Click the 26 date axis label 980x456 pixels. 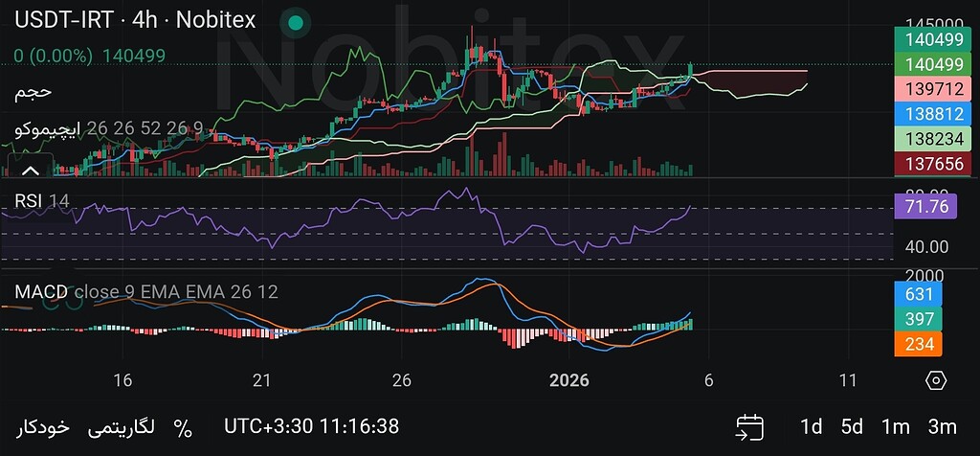[x=403, y=380]
